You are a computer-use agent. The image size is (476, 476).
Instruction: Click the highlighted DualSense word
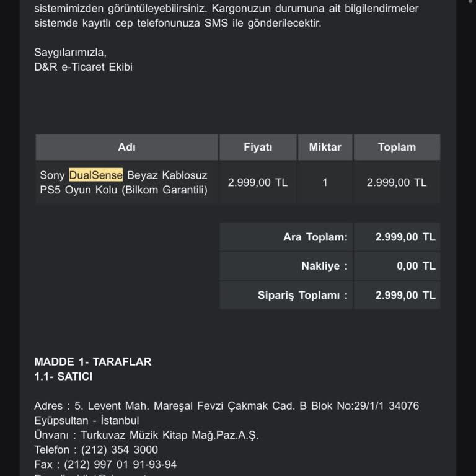96,175
